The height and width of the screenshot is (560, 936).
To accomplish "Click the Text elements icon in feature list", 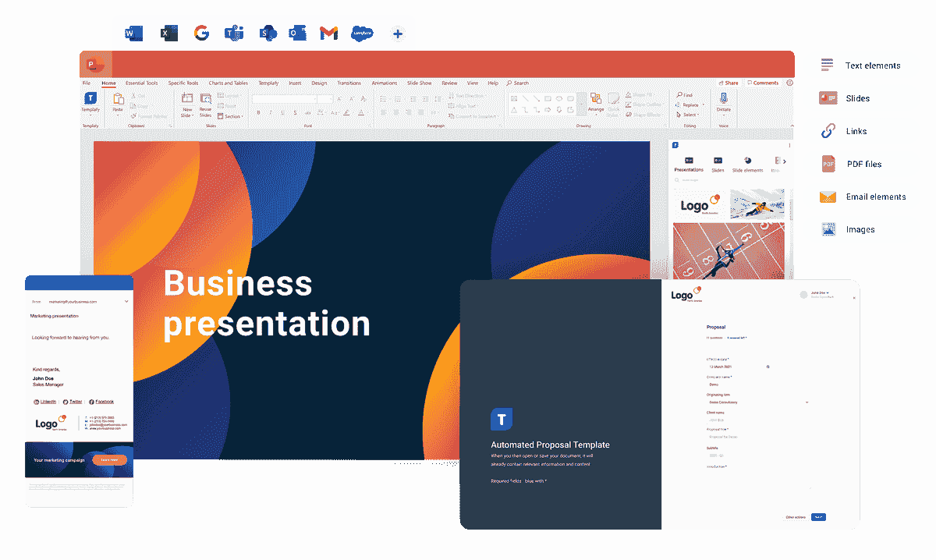I will 828,66.
